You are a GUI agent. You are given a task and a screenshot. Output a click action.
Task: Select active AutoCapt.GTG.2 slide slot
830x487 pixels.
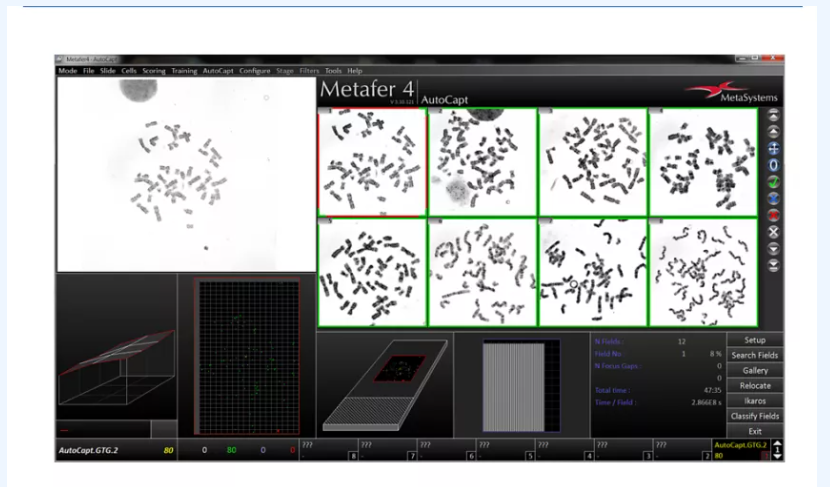(x=741, y=450)
